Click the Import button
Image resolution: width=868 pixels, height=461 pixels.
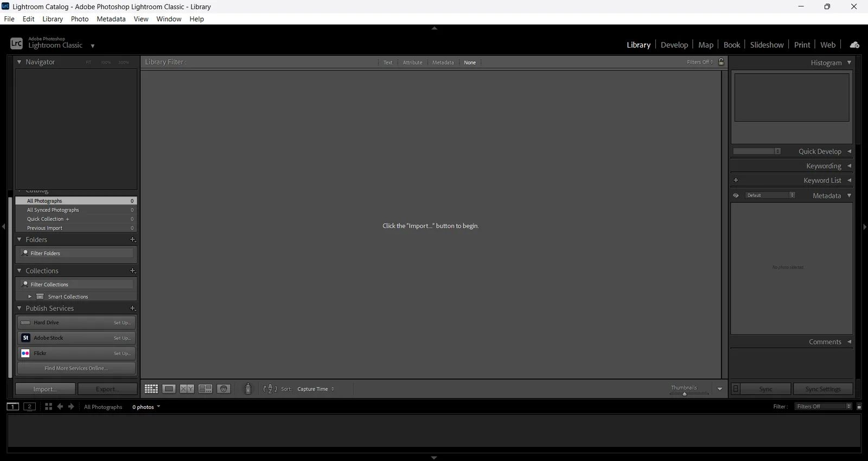45,389
